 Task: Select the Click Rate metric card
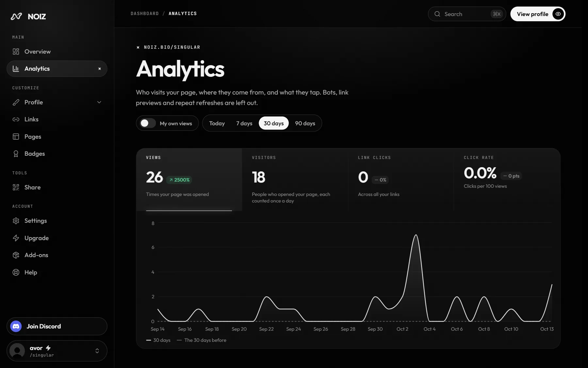click(x=507, y=180)
